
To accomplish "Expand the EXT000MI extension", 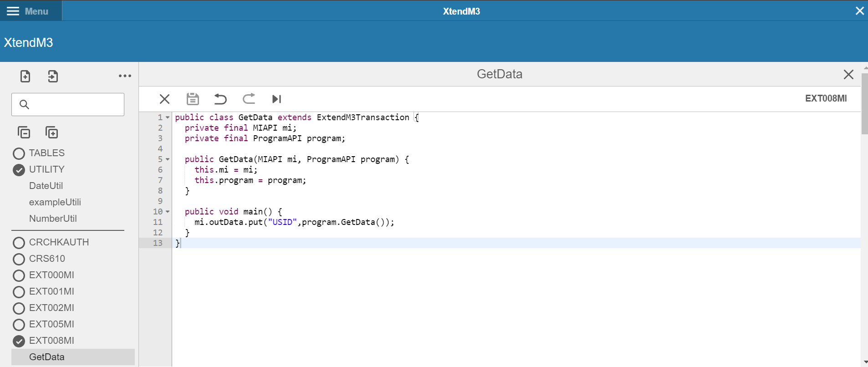I will click(x=19, y=275).
